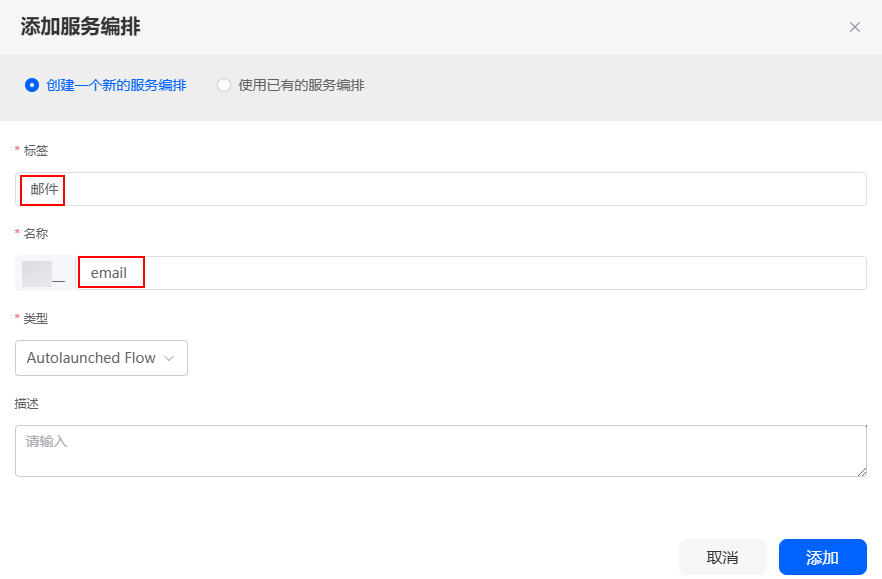This screenshot has height=579, width=882.
Task: Click the 类型 field label
Action: (x=35, y=318)
